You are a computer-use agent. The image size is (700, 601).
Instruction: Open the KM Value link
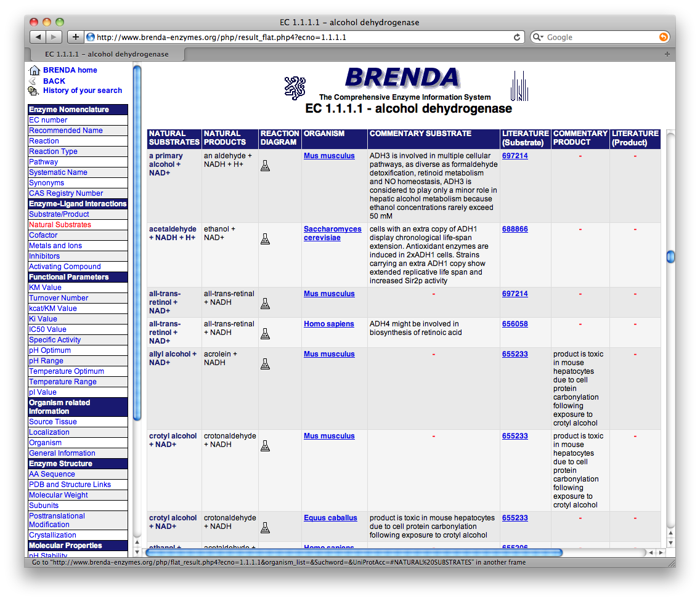tap(45, 288)
